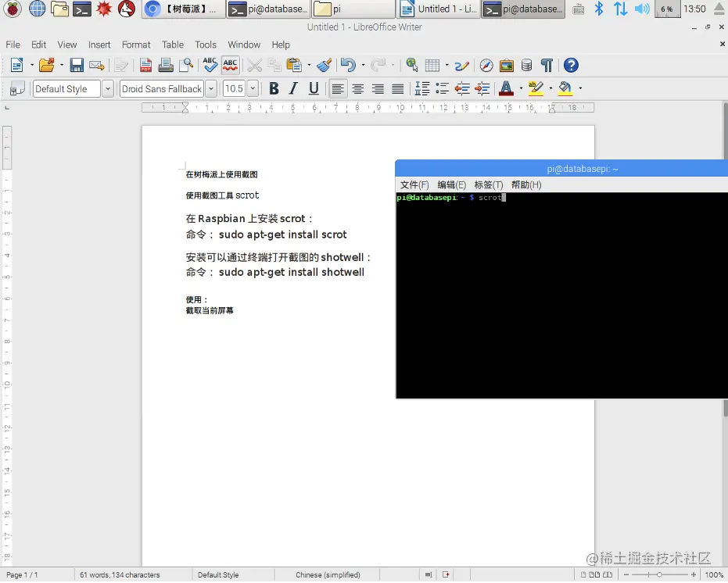Open the Edit menu in Writer
The height and width of the screenshot is (583, 728).
(38, 45)
